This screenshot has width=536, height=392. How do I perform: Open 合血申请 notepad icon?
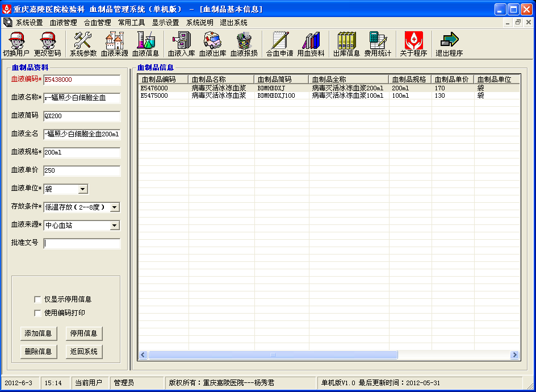pos(279,44)
